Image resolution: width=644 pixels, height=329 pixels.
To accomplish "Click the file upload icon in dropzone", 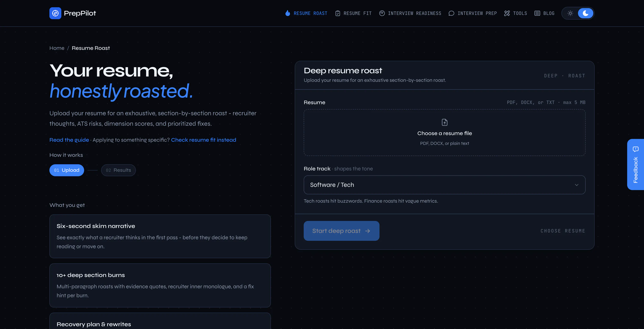I will click(444, 122).
